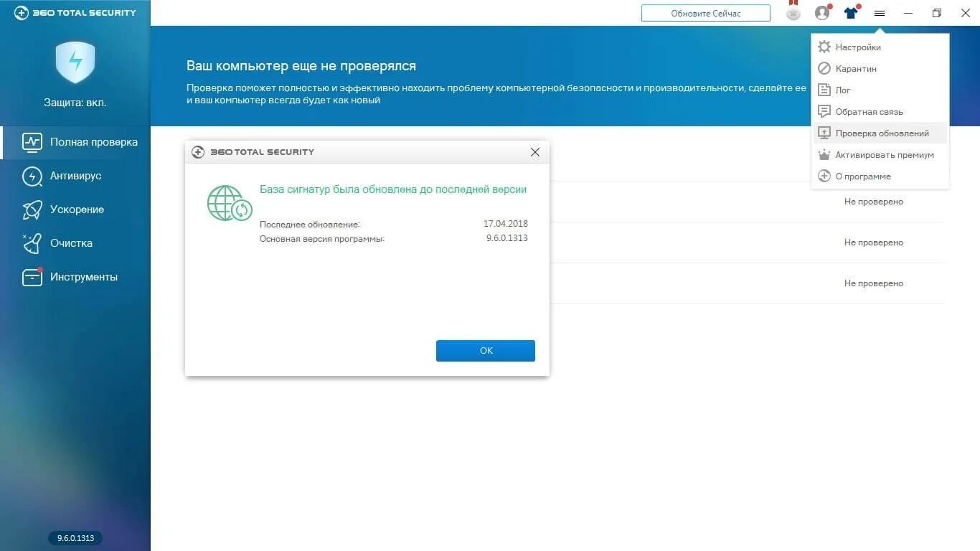Click the prohibition icon beside Карантин
This screenshot has height=551, width=980.
point(824,69)
